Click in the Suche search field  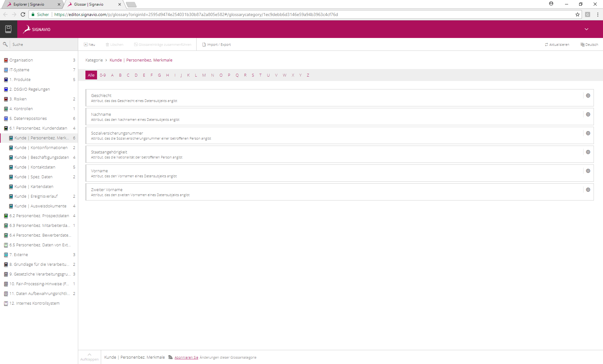(44, 45)
